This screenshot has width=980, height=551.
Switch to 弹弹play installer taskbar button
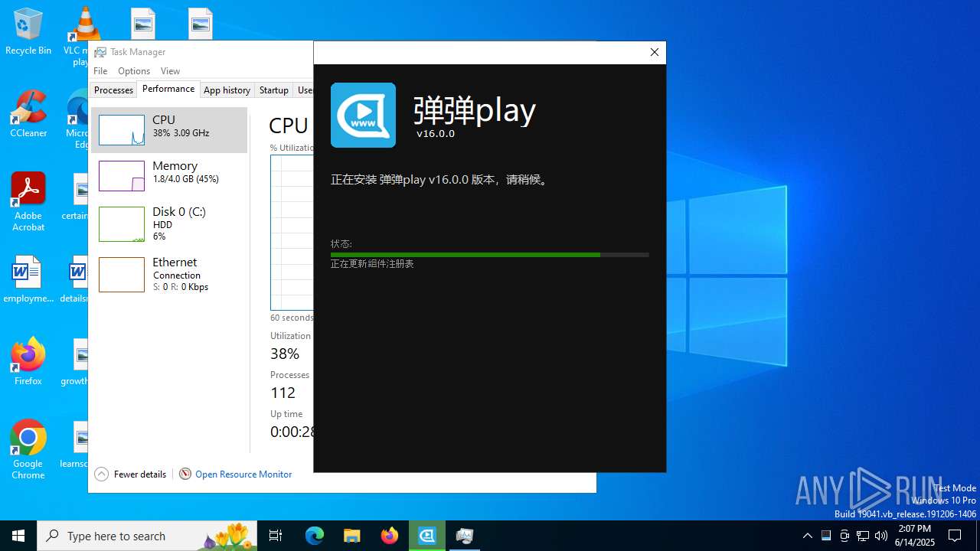(x=426, y=536)
